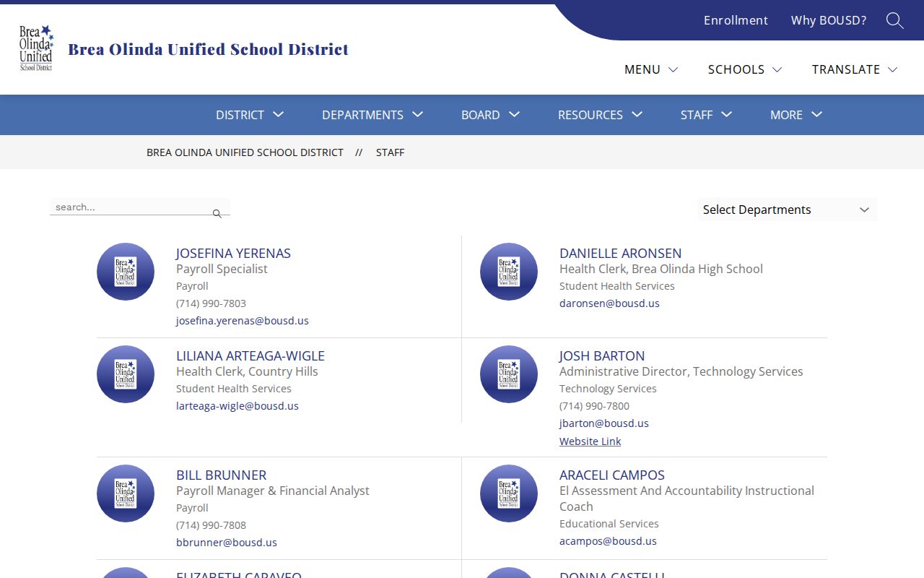Email jbarton@bousd.us
Screen dimensions: 924x578
click(604, 423)
